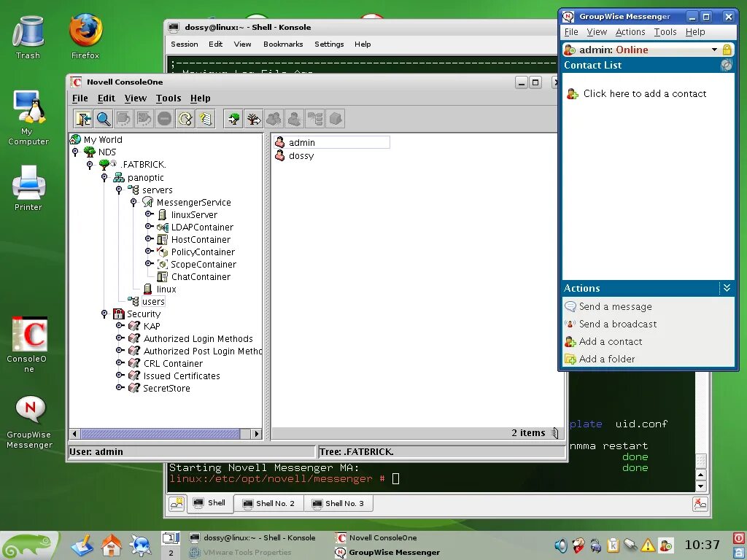Expand the LDAPContainer node

[x=149, y=226]
